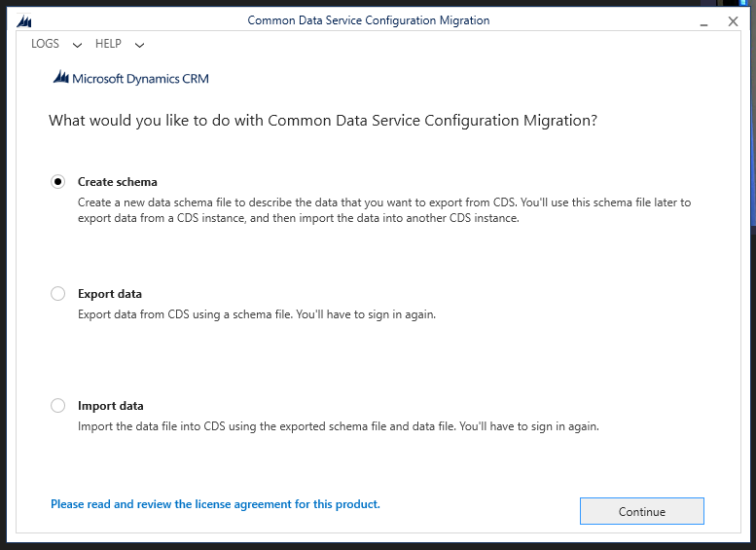This screenshot has height=550, width=756.
Task: Click the window title bar text
Action: 369,20
